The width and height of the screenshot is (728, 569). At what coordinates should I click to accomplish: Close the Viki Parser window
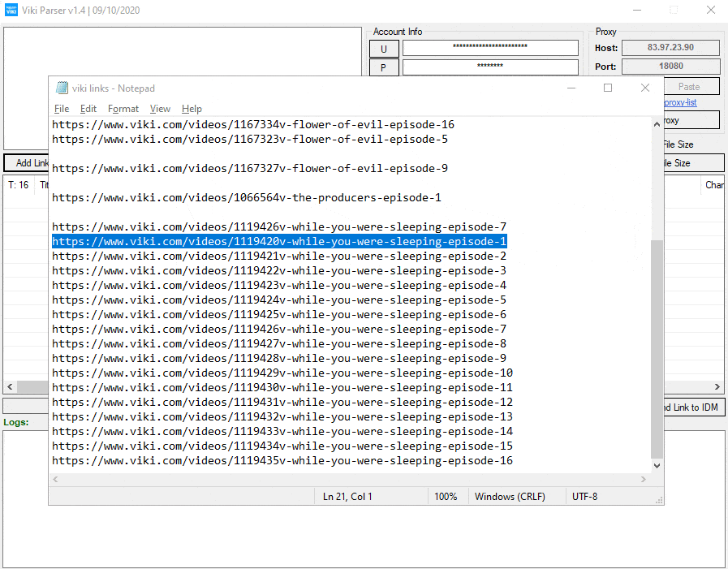(711, 10)
